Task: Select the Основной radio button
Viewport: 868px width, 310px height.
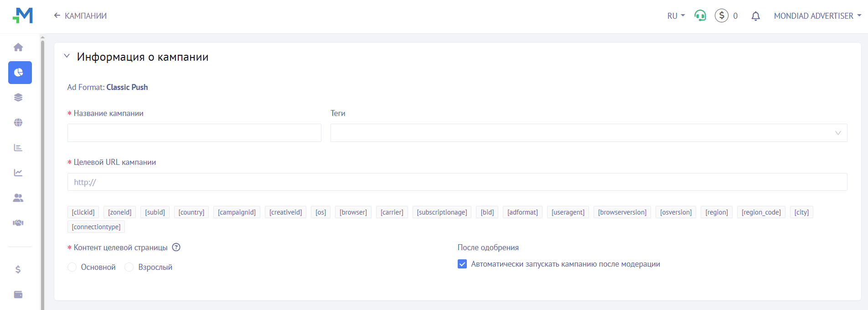Action: pos(72,267)
